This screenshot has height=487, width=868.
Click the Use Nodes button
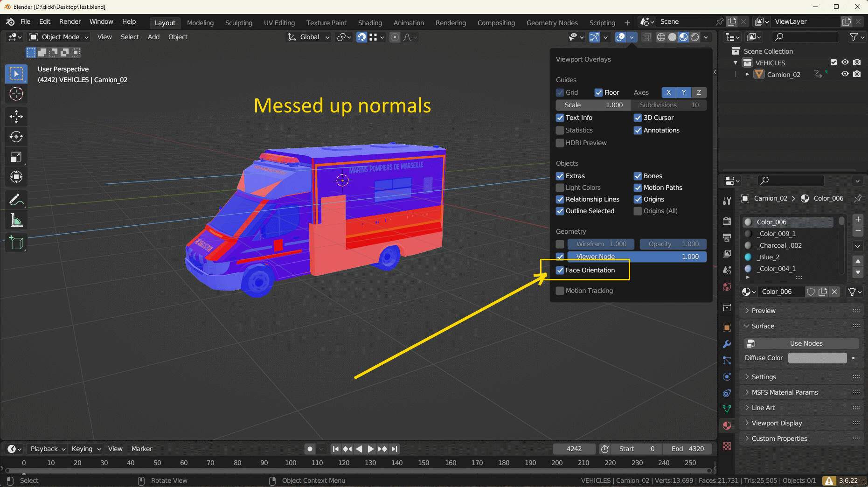[801, 343]
